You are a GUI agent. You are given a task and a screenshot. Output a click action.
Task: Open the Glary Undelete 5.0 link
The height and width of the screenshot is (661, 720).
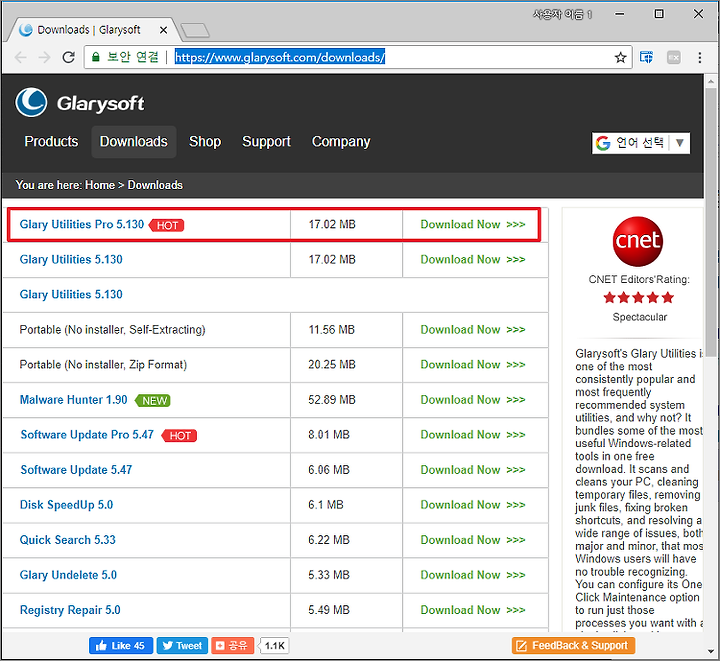(68, 575)
